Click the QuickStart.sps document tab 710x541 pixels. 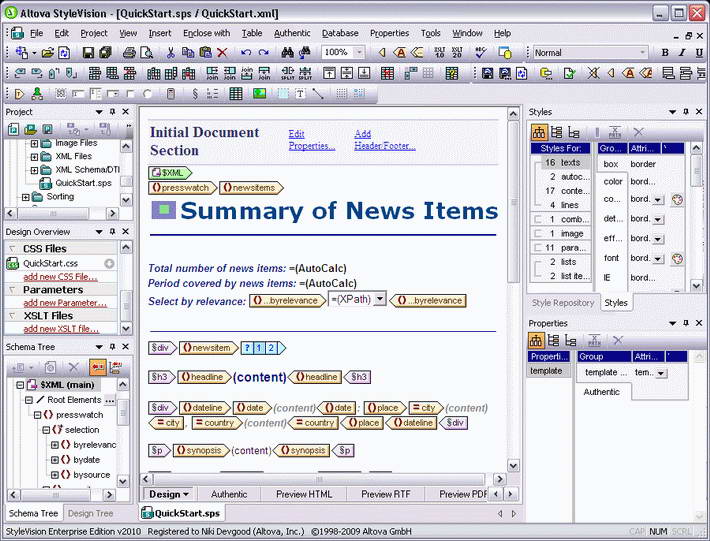181,513
